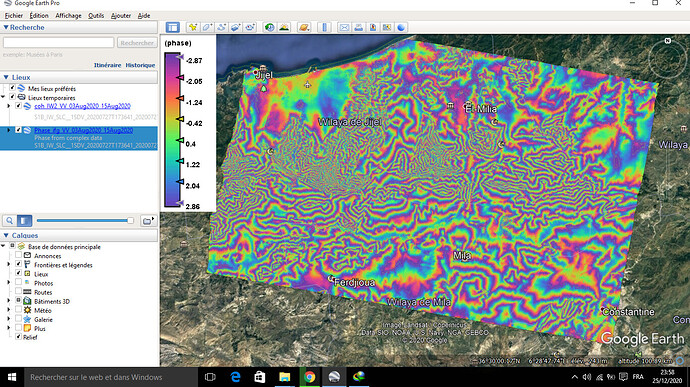Open the Add Image Overlay tool

[236, 27]
